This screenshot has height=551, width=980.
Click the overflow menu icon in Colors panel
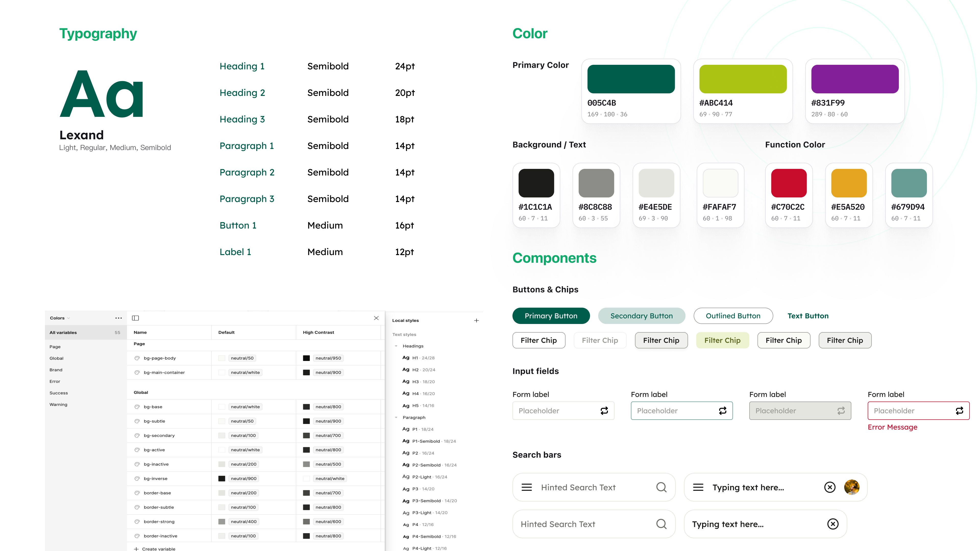(x=118, y=318)
